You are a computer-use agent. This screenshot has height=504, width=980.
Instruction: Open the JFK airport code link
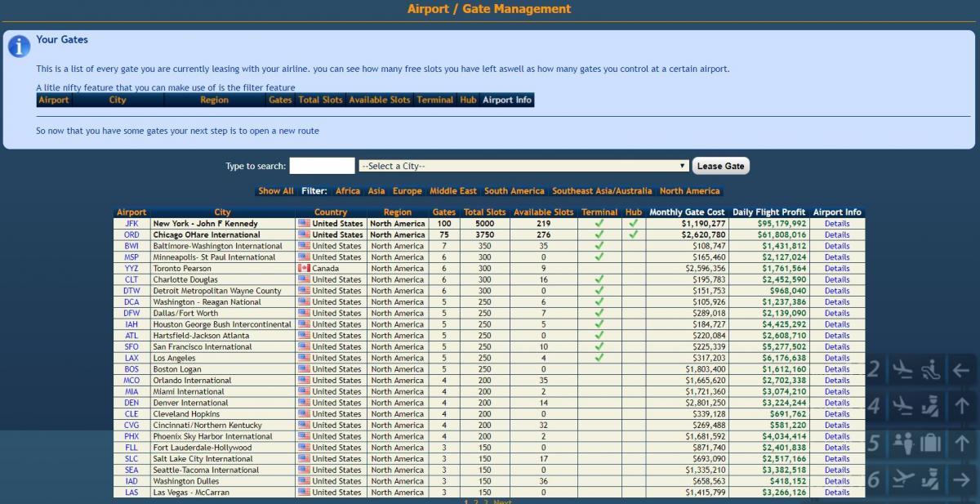(x=131, y=223)
